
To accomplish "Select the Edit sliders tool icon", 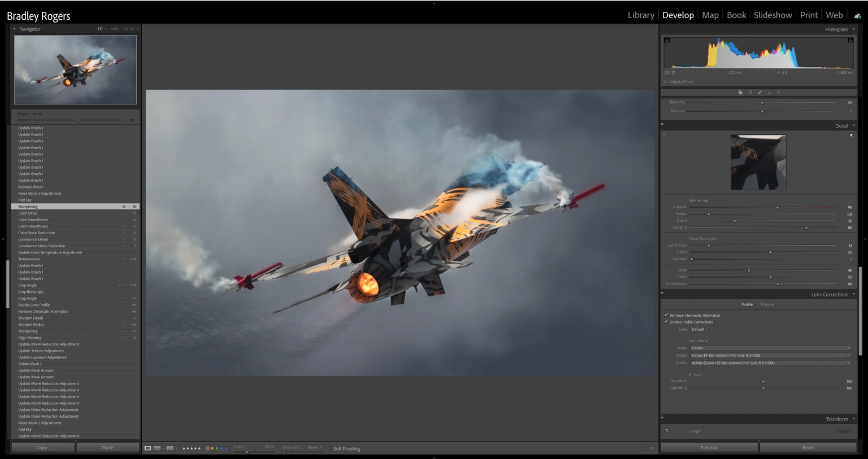I will click(x=740, y=93).
